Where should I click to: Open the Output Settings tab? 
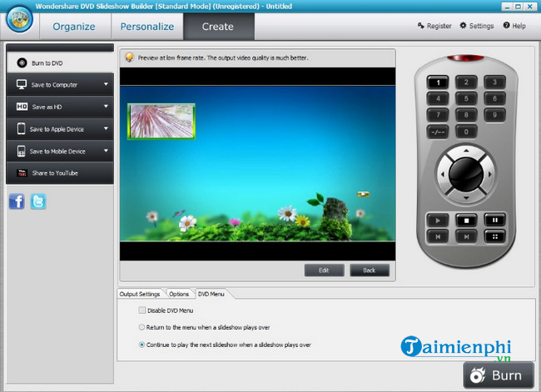tap(139, 294)
